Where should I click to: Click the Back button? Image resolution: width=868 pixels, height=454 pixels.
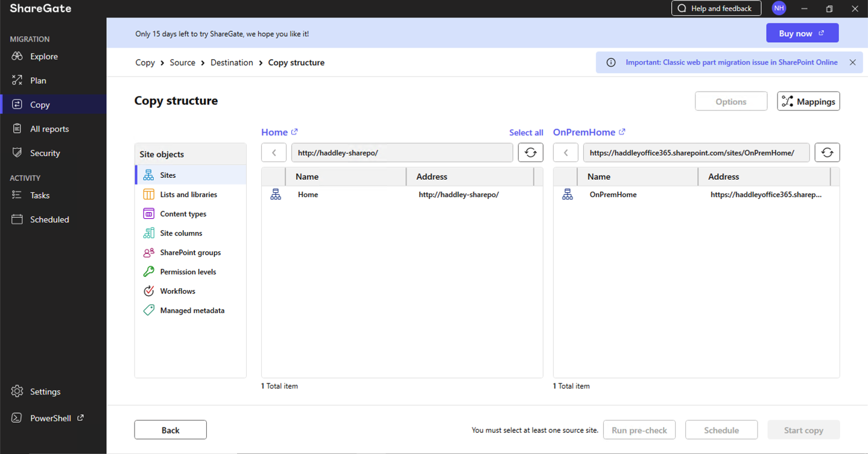(171, 430)
